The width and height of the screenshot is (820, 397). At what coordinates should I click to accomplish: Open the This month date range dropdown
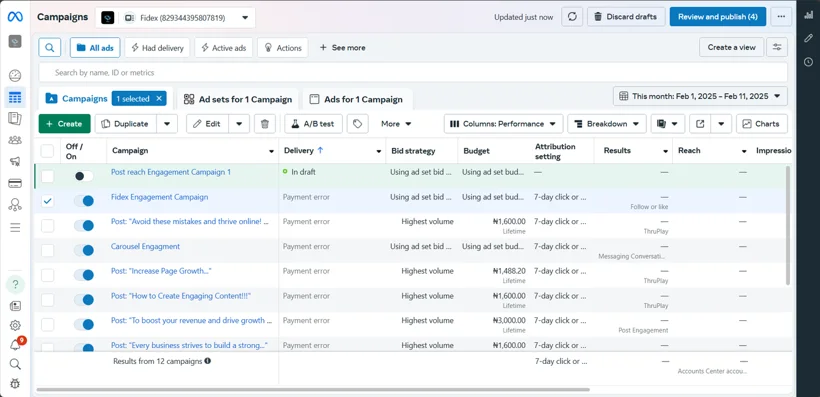tap(700, 96)
